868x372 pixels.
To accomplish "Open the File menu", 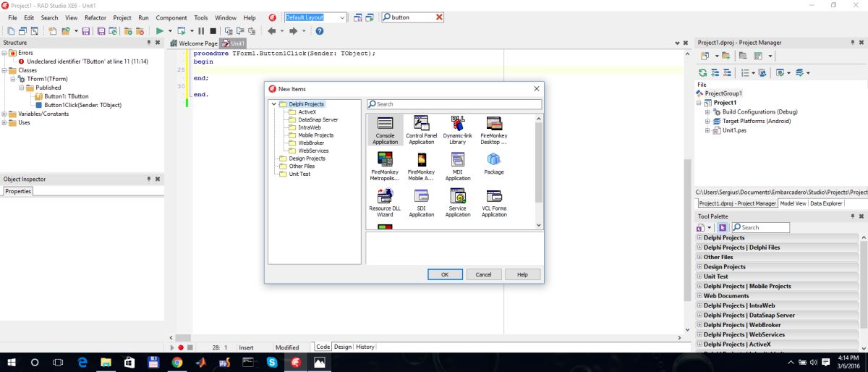I will 12,17.
